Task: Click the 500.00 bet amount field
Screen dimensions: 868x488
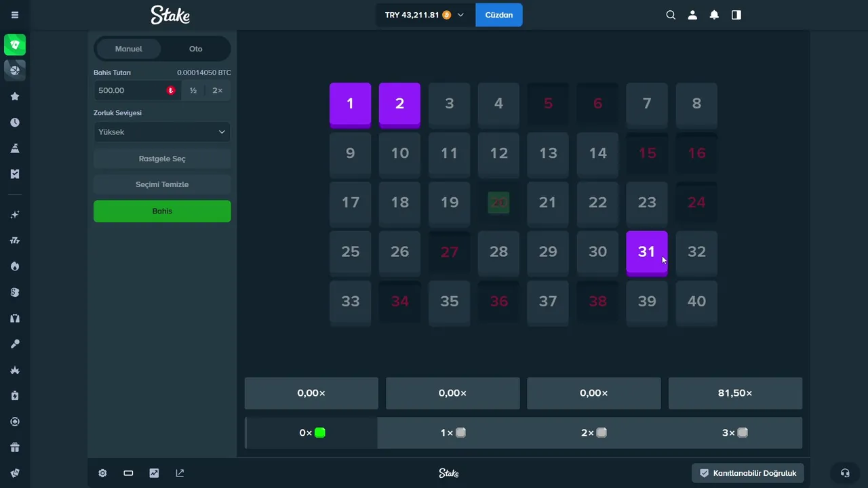Action: coord(138,90)
